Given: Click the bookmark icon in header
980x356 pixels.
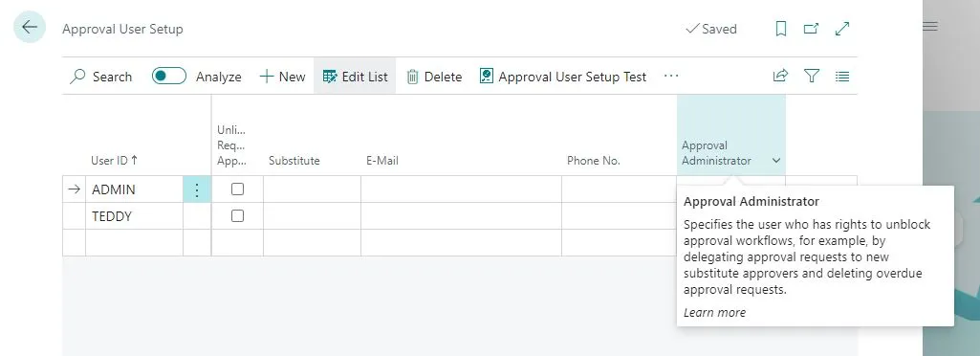Looking at the screenshot, I should click(x=780, y=29).
